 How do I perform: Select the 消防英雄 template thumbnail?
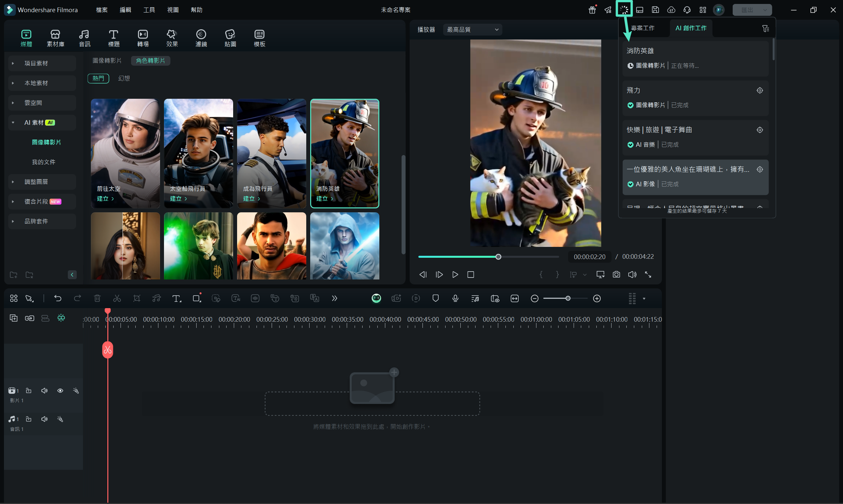click(x=345, y=153)
